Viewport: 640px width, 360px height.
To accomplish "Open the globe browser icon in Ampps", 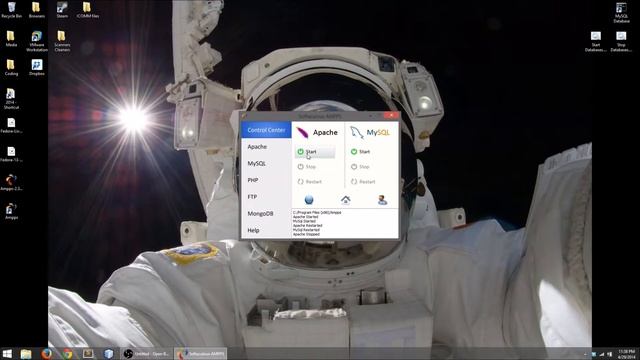I will pos(309,200).
